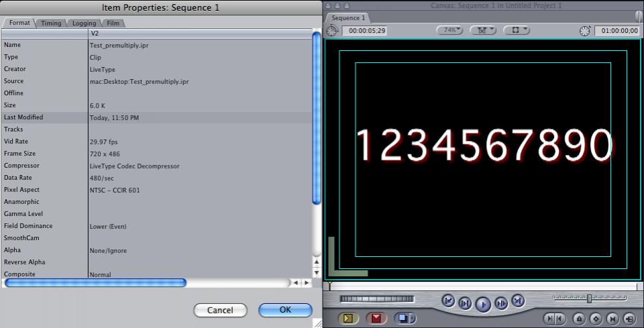Click the Data Rate value 480/sec
Viewport: 644px width, 328px height.
[x=101, y=178]
